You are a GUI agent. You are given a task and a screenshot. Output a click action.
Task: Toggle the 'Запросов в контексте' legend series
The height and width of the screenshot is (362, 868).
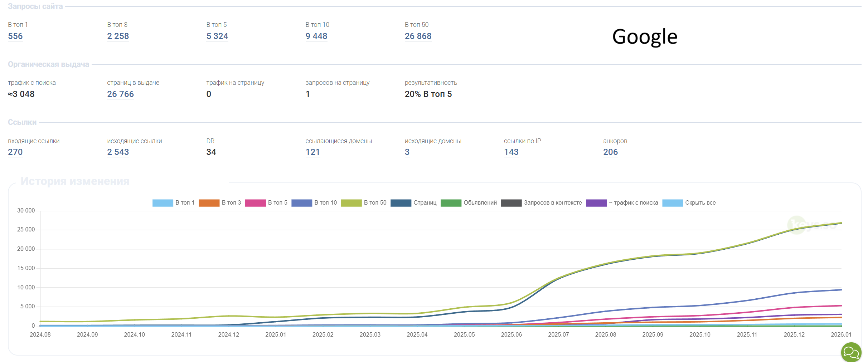tap(542, 203)
